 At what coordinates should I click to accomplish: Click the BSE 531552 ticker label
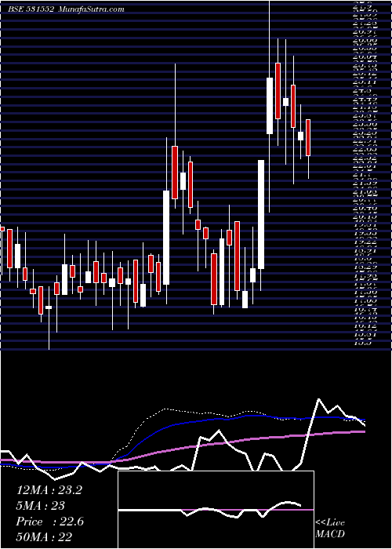pyautogui.click(x=31, y=9)
